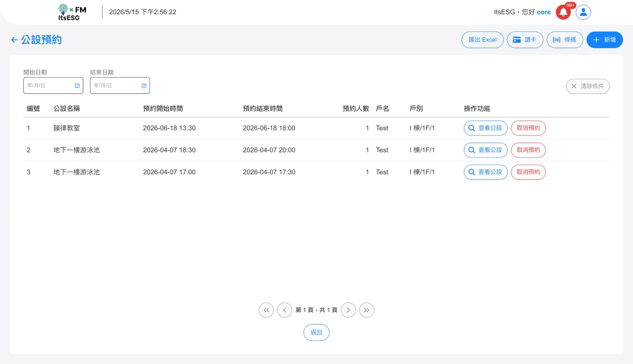This screenshot has height=364, width=633.
Task: Click the 99+ notification badge
Action: click(x=571, y=5)
